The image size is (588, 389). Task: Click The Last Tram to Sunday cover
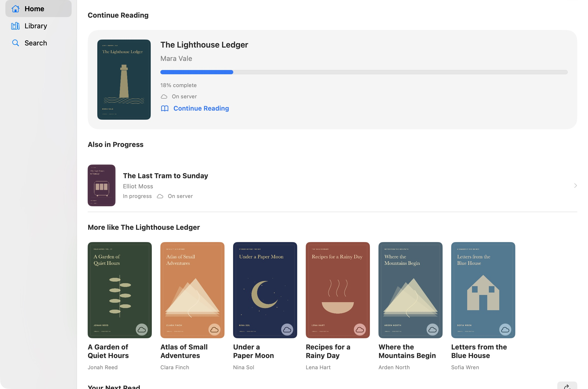coord(102,185)
